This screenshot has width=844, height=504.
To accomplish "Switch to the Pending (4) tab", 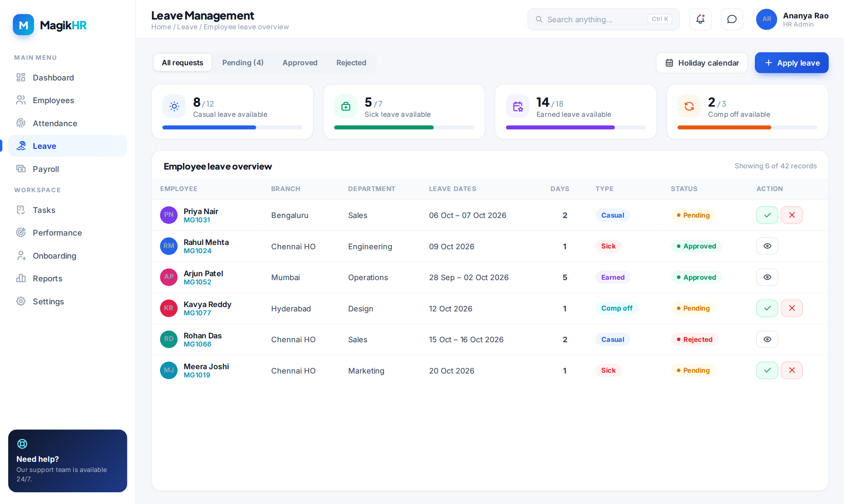I will click(243, 63).
